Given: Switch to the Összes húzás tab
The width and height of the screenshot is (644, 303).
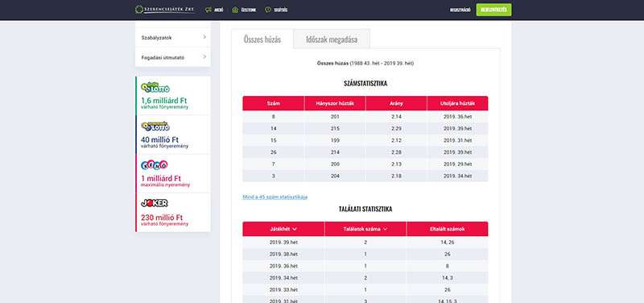Looking at the screenshot, I should [x=262, y=39].
